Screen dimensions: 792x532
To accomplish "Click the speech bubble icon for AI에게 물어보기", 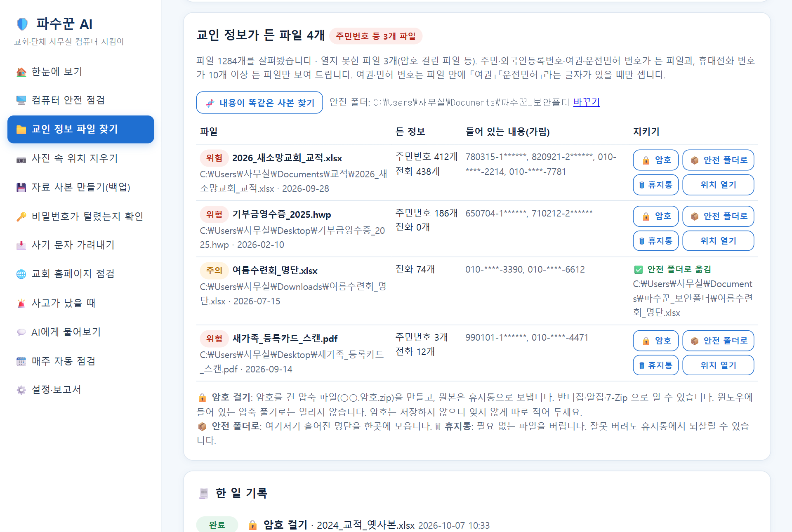I will (21, 332).
